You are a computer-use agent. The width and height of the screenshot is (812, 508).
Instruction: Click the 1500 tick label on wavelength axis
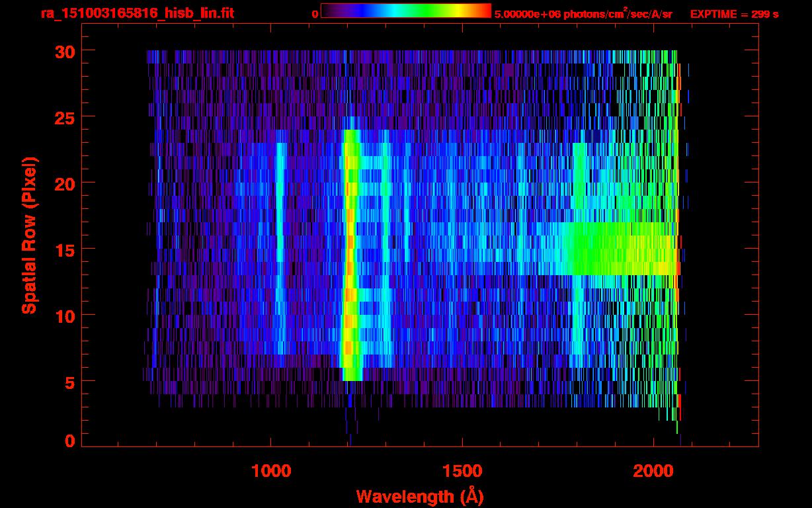point(462,471)
